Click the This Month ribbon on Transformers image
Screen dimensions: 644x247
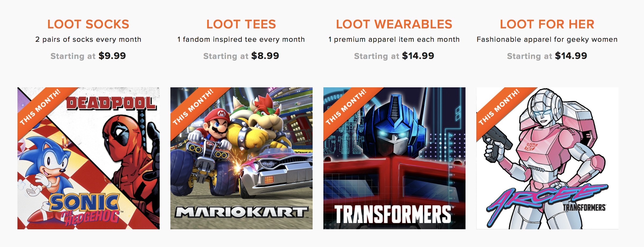point(346,107)
